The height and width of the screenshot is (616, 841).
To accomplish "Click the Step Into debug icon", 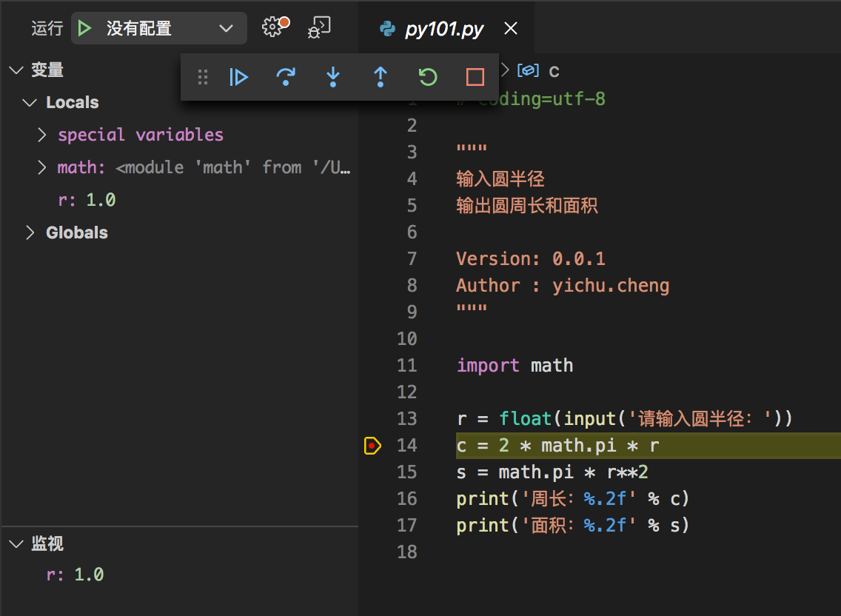I will (333, 77).
